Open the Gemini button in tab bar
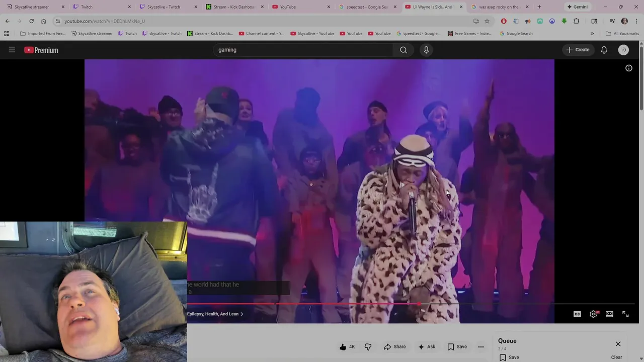644x362 pixels. (577, 7)
